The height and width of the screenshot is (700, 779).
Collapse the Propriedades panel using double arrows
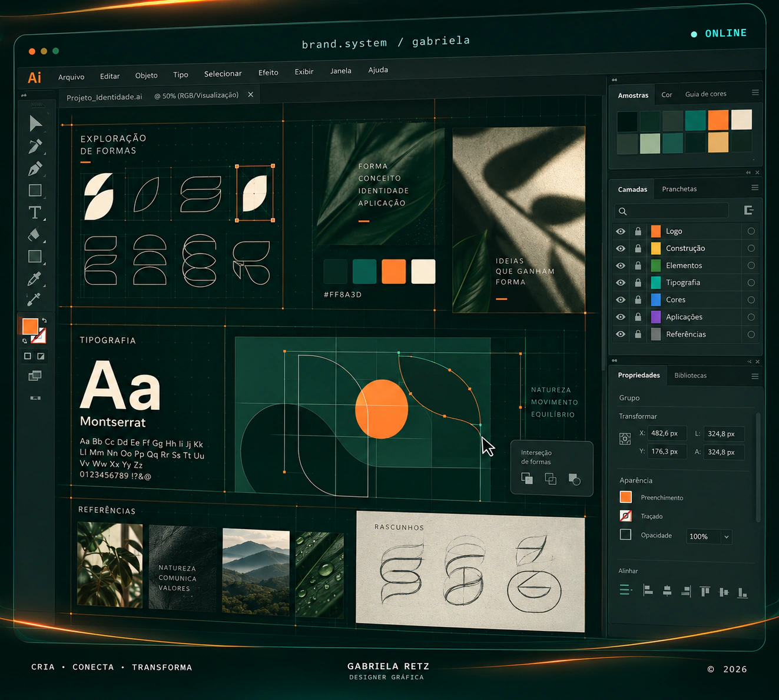point(750,361)
